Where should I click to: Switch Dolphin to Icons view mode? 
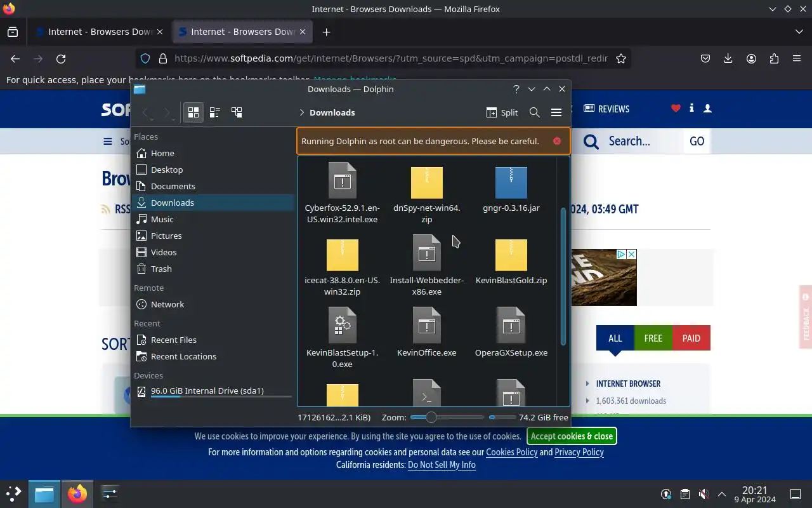pyautogui.click(x=193, y=112)
